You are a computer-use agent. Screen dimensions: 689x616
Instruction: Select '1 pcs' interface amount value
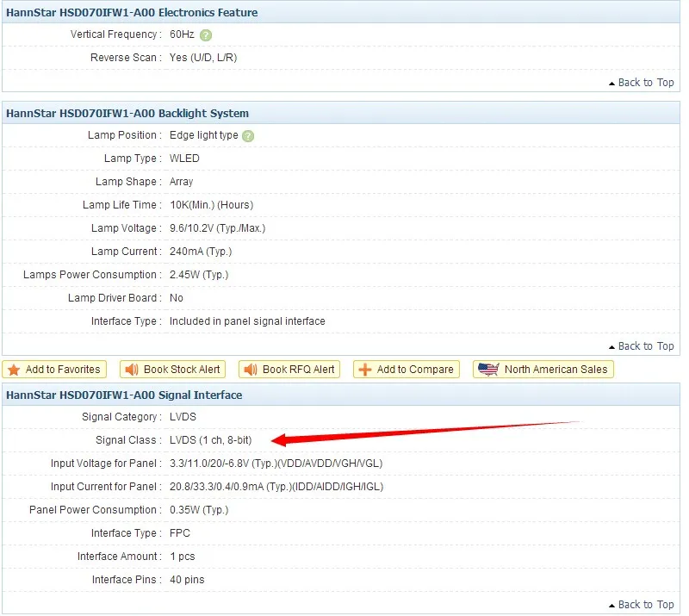[183, 557]
